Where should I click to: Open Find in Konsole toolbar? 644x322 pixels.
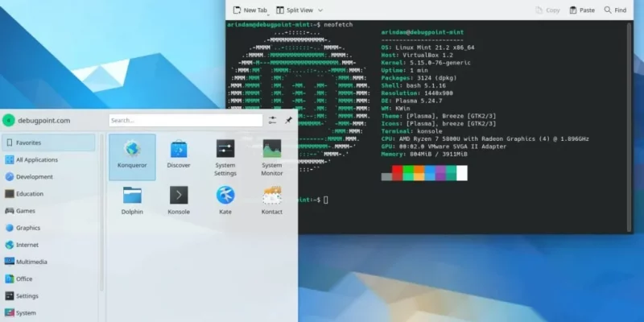click(615, 10)
